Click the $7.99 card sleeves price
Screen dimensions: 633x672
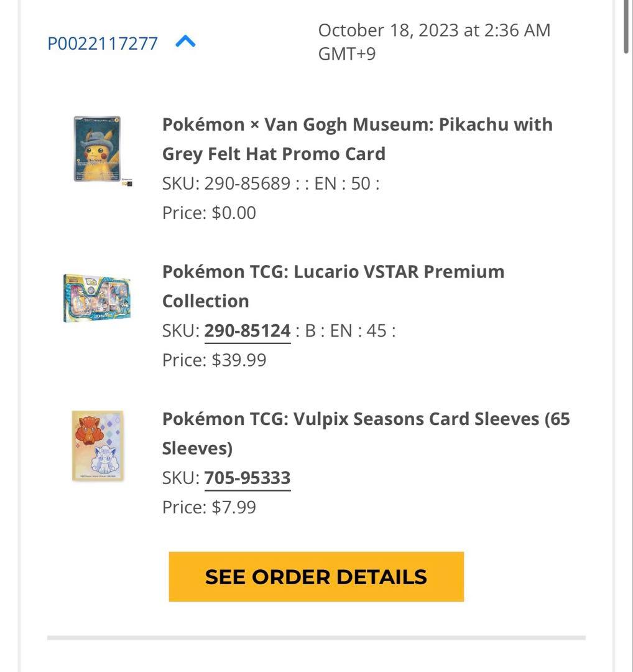tap(234, 507)
